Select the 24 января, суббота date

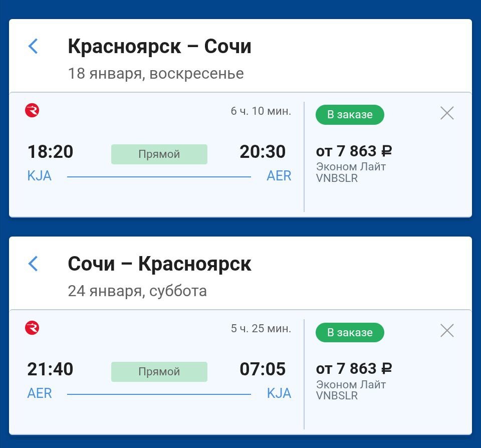coord(137,291)
